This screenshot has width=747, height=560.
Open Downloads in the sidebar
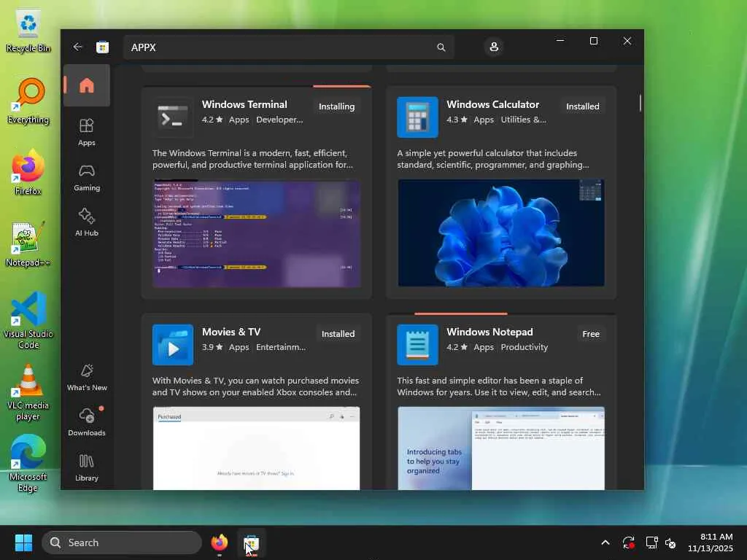(x=87, y=422)
